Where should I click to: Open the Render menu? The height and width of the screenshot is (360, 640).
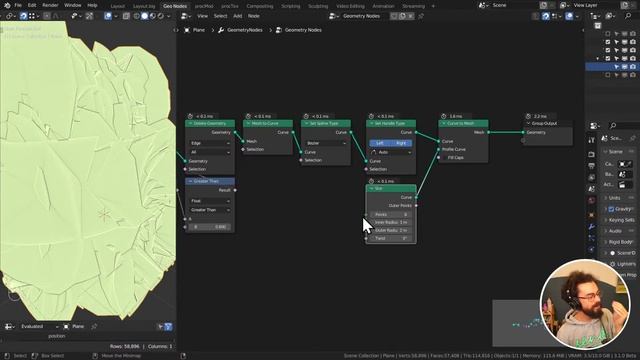point(50,5)
